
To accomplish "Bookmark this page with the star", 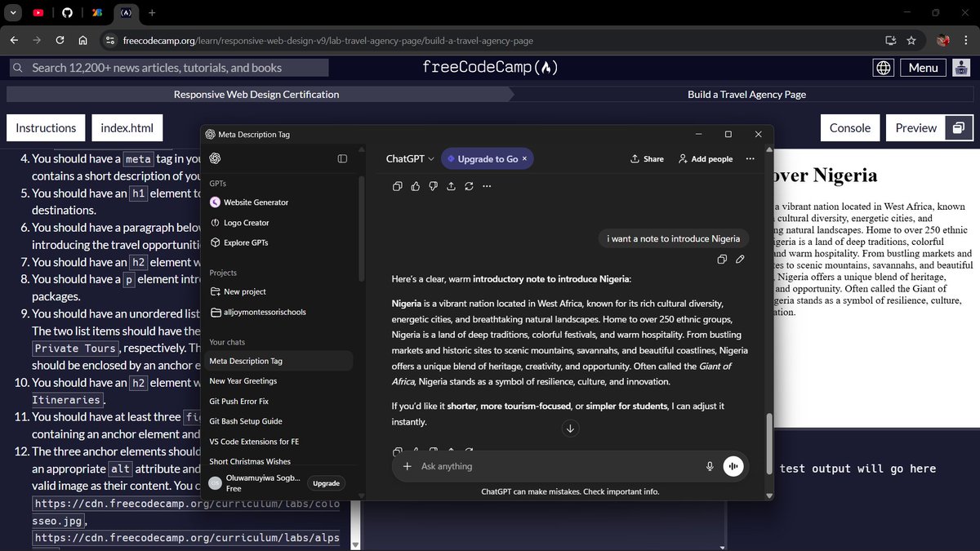I will click(911, 40).
